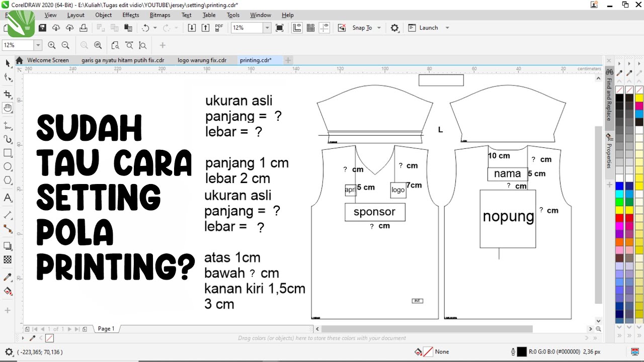644x362 pixels.
Task: Select the Connector tool
Action: coord(8,229)
